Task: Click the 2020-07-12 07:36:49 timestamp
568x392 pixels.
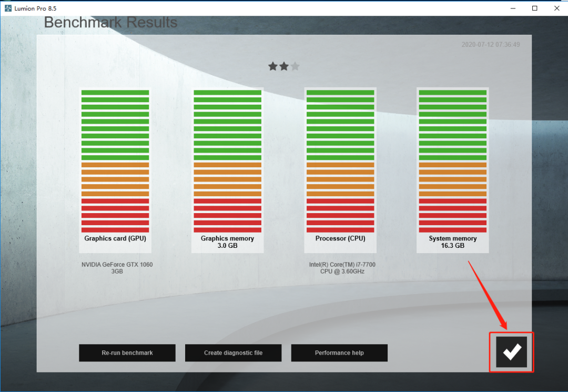Action: point(491,45)
